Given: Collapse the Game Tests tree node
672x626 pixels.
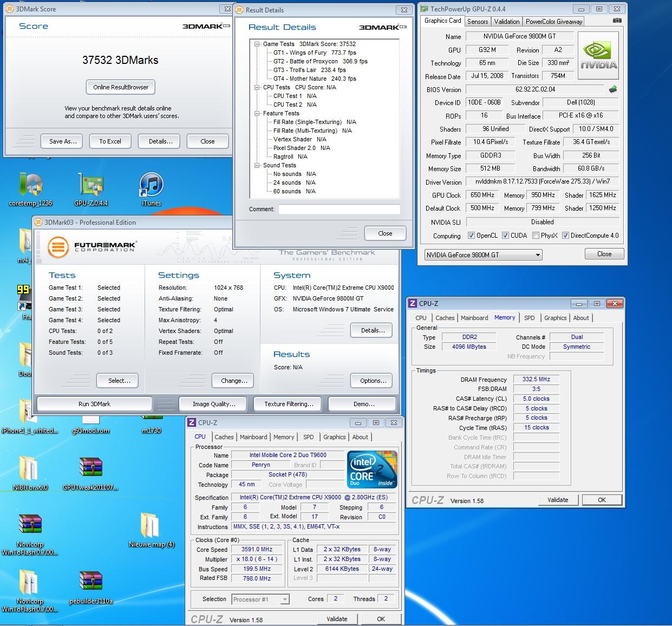Looking at the screenshot, I should pyautogui.click(x=257, y=44).
